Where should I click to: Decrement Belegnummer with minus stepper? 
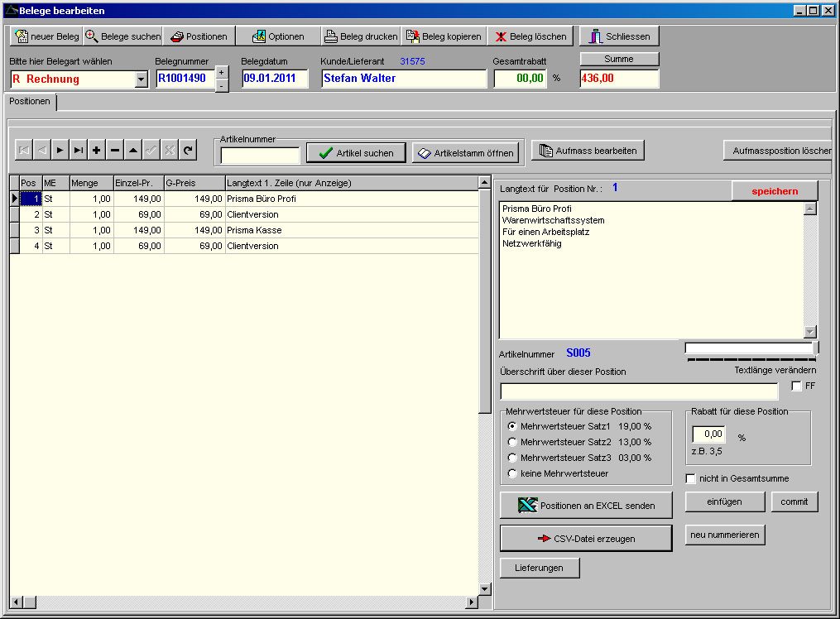pos(222,86)
